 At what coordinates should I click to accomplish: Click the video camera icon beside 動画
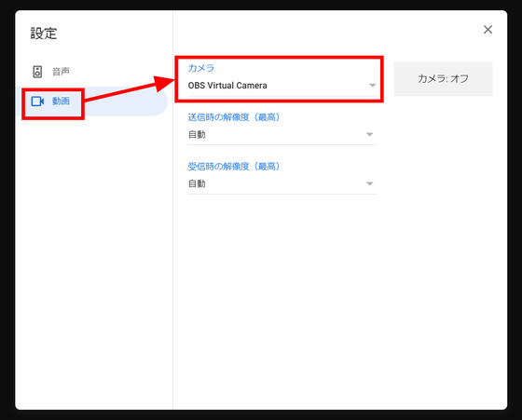tap(37, 102)
